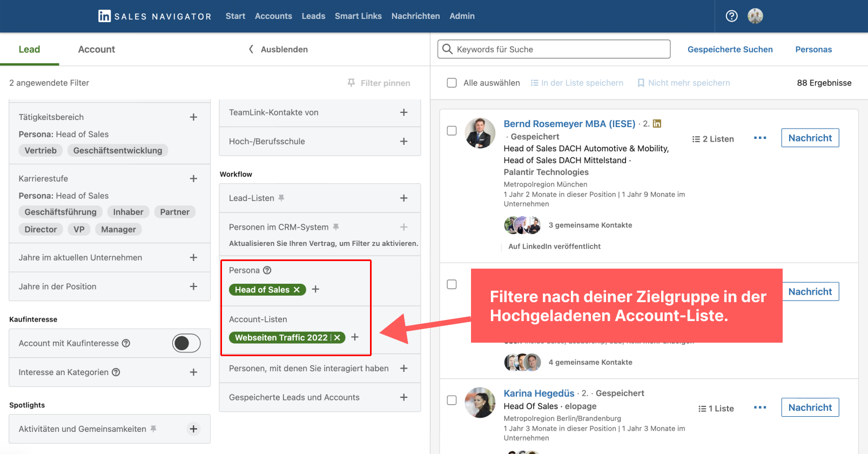
Task: Go to Start in the top navigation
Action: (235, 16)
